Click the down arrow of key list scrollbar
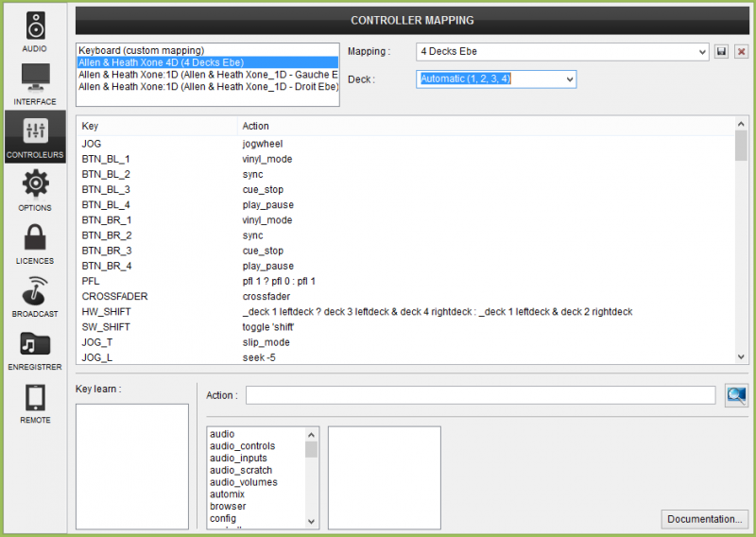 click(742, 356)
